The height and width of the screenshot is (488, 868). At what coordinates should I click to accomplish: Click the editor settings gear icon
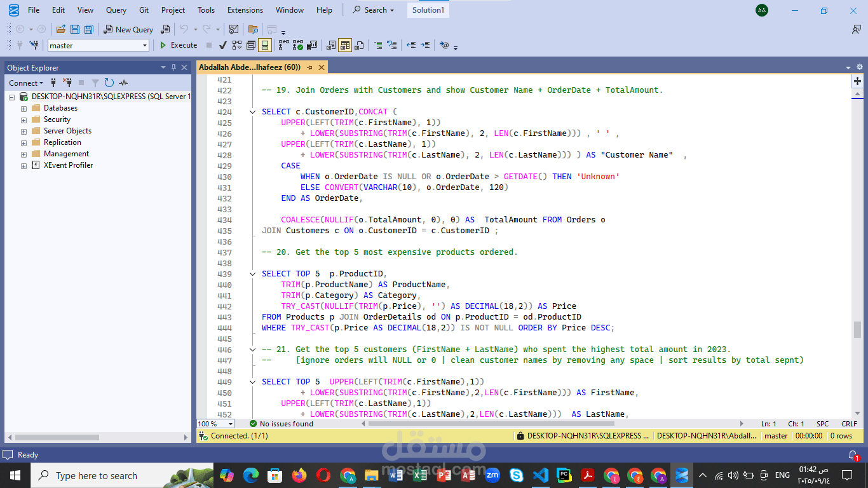coord(860,67)
